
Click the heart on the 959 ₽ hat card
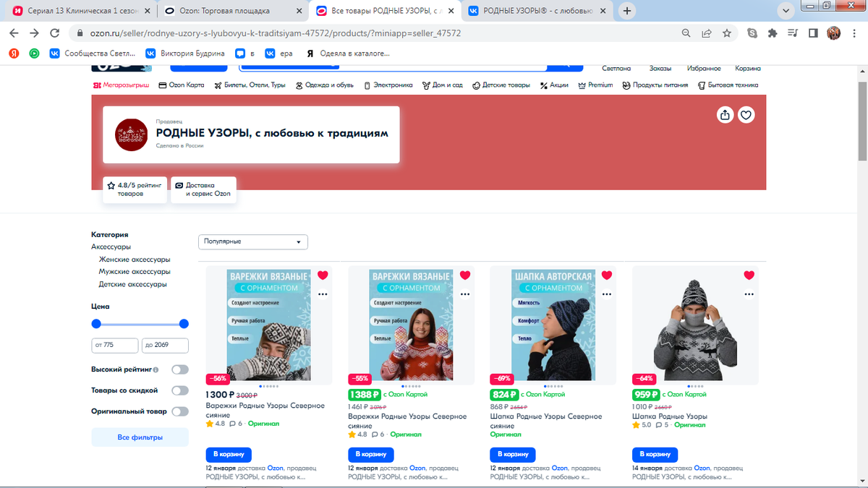tap(749, 275)
